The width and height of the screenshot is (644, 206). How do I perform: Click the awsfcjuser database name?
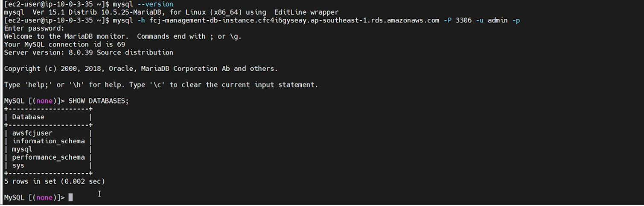(32, 133)
